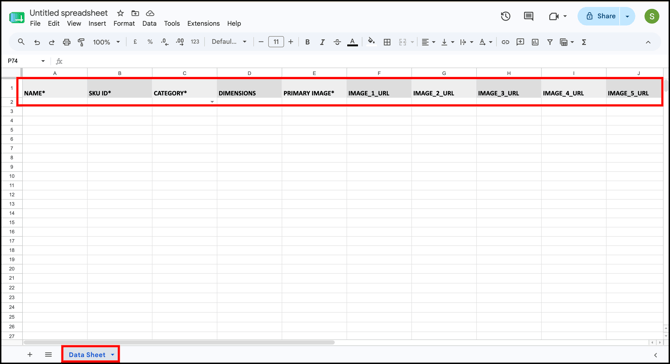Select the Data Sheet tab
Viewport: 670px width, 364px height.
click(x=87, y=355)
